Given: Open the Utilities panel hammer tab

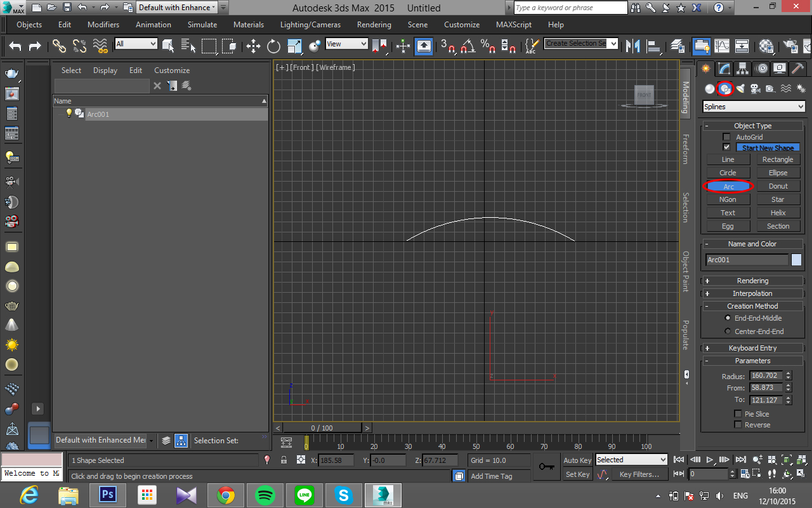Looking at the screenshot, I should (798, 69).
